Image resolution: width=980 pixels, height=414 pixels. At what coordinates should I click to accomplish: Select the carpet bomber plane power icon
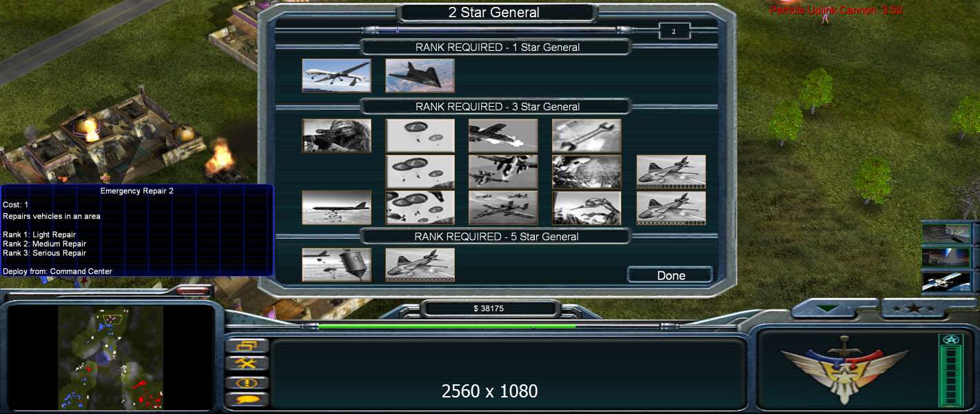click(x=336, y=208)
